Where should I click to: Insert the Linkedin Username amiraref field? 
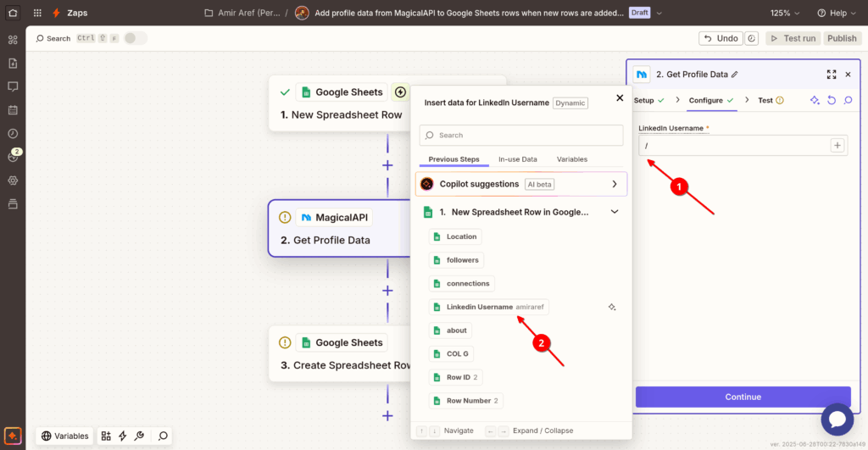489,307
